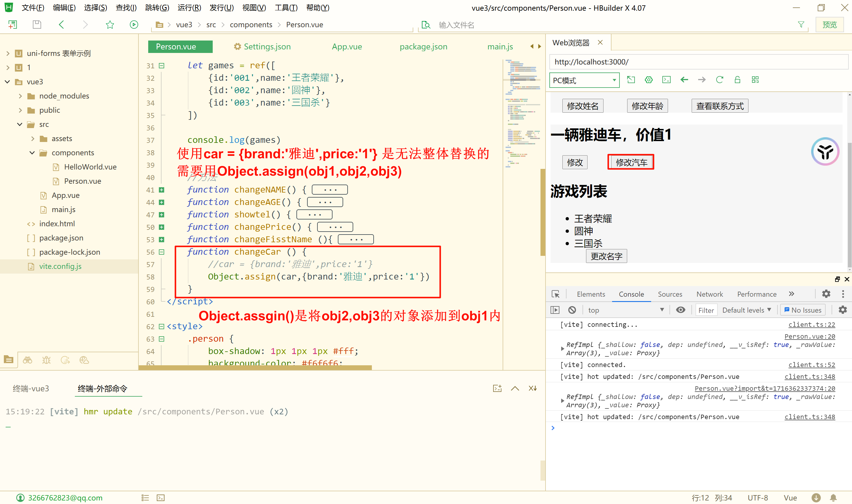Screen dimensions: 852x504
Task: Open the Default levels dropdown
Action: click(x=746, y=310)
